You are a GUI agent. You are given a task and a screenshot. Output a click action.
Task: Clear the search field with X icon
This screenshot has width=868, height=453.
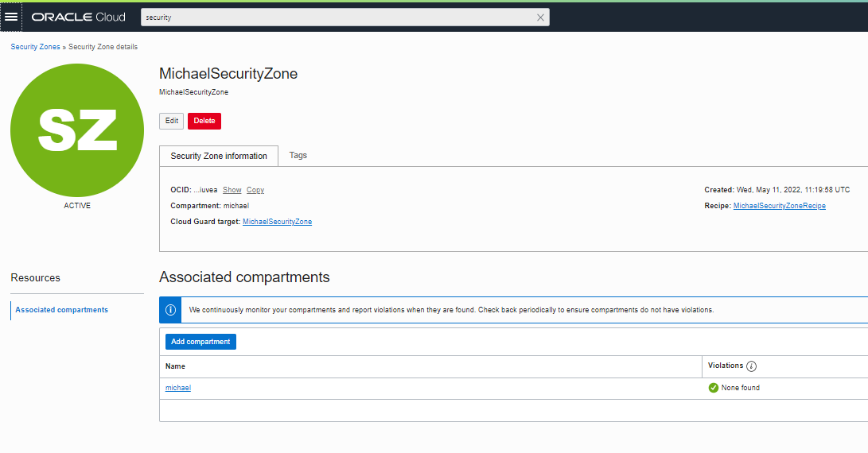tap(540, 17)
